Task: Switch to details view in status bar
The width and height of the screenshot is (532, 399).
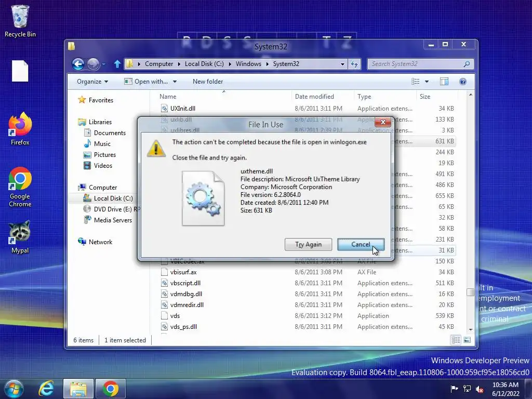Action: pyautogui.click(x=456, y=340)
